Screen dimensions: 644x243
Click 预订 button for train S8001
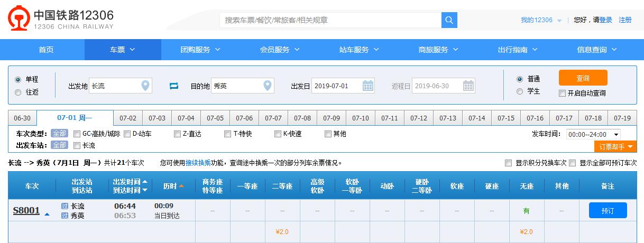click(x=608, y=211)
